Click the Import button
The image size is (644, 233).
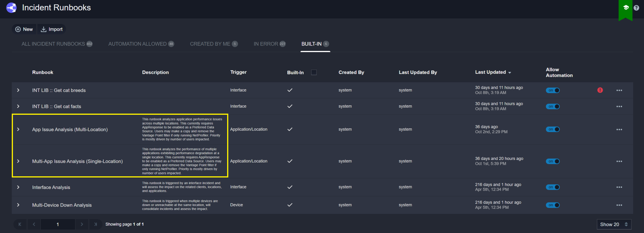[x=52, y=29]
